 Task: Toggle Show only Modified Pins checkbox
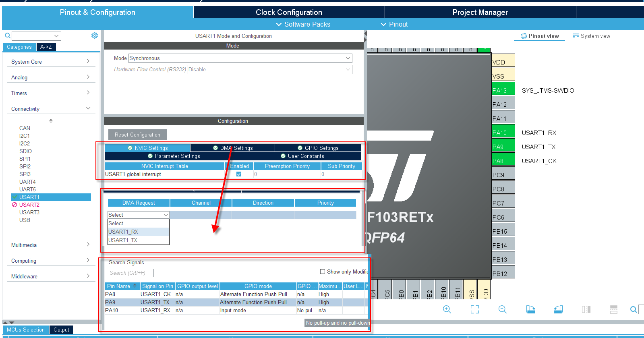[x=323, y=272]
